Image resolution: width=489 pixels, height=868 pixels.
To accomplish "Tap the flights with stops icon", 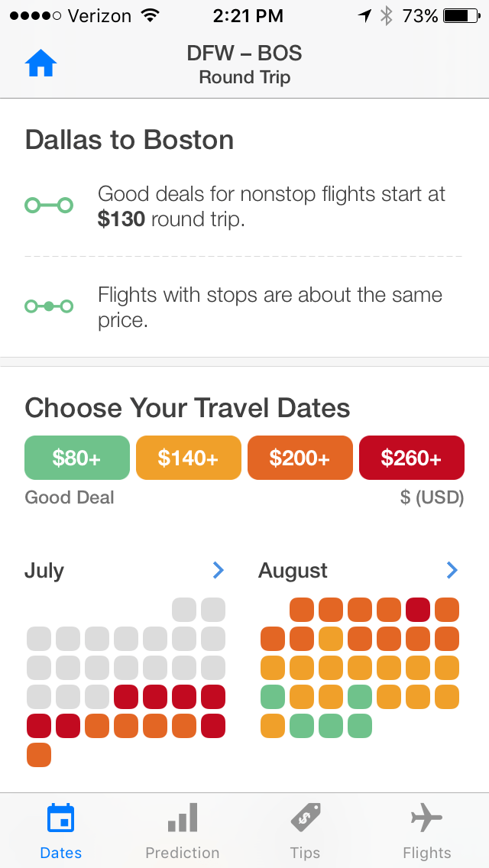I will point(49,306).
